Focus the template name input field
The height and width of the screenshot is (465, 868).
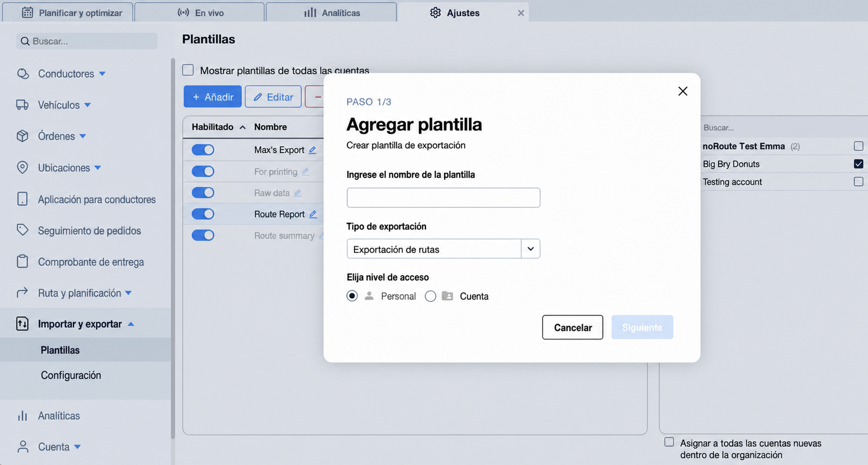443,198
